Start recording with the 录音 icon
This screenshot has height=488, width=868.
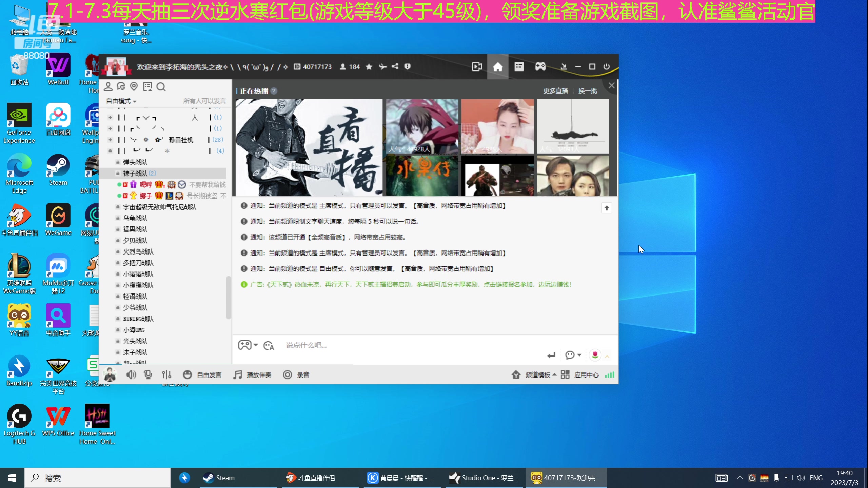coord(288,374)
